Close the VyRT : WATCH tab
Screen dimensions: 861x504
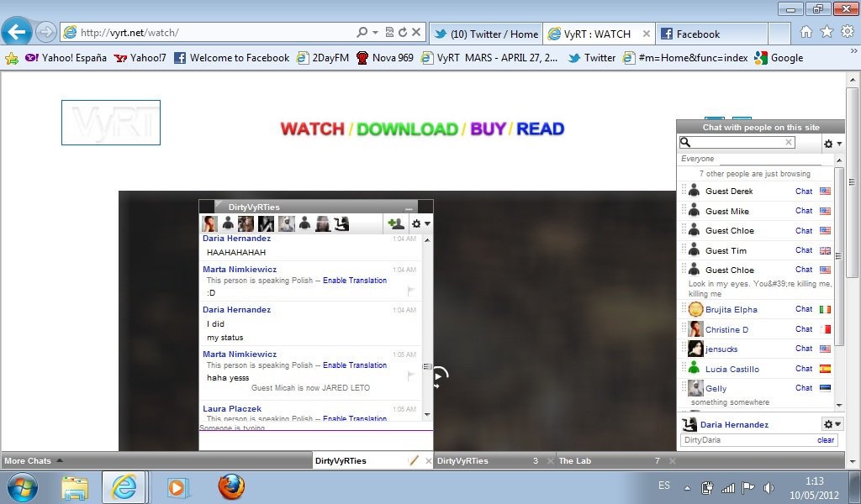click(647, 34)
